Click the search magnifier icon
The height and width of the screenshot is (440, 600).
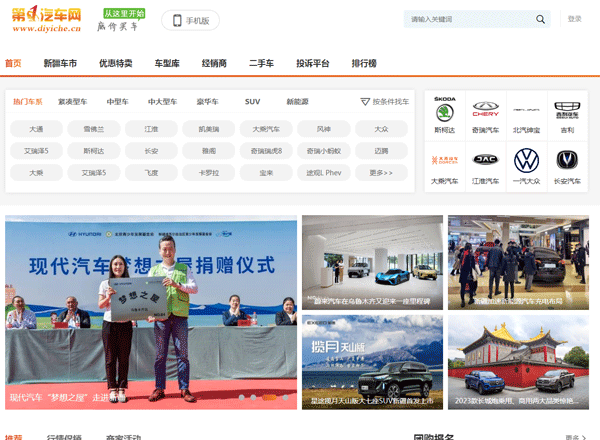pos(540,19)
